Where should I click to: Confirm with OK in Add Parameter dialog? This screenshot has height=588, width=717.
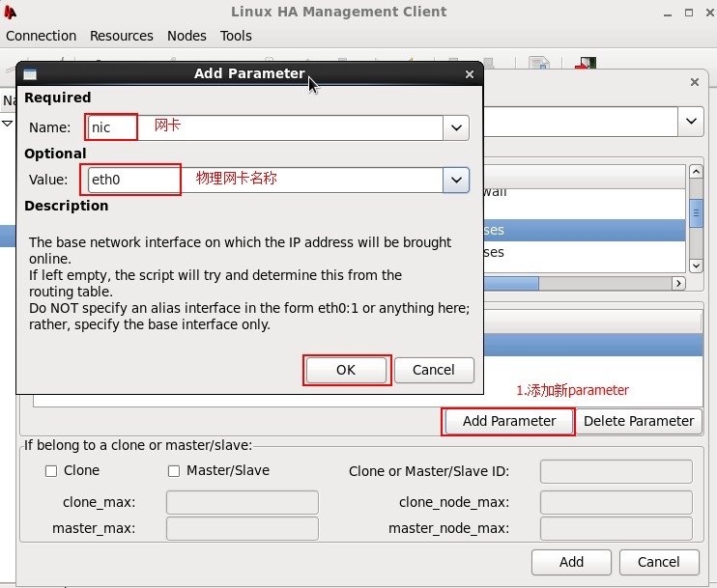coord(346,370)
